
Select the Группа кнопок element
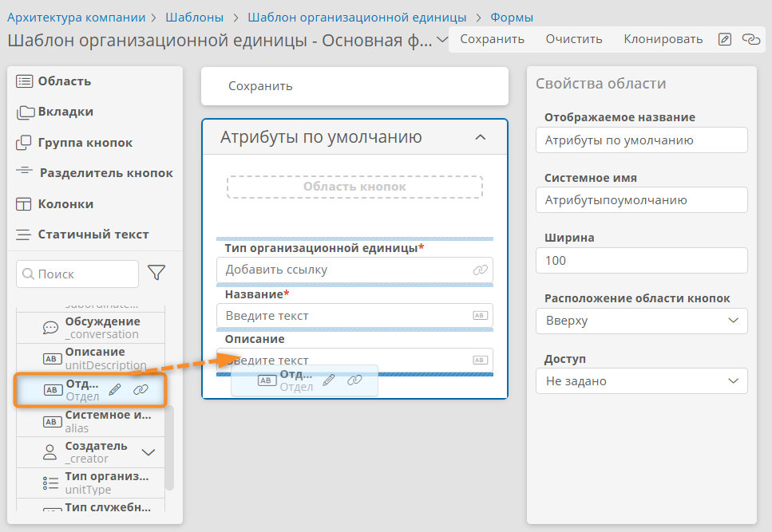tap(74, 143)
